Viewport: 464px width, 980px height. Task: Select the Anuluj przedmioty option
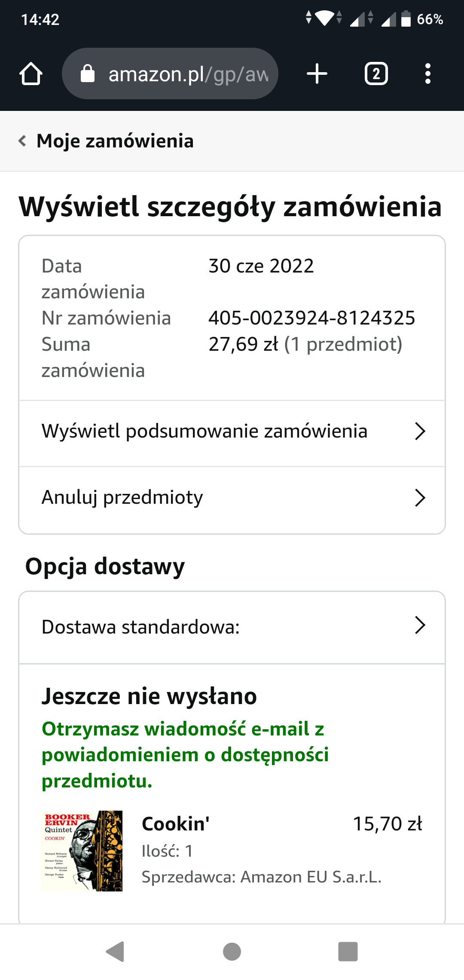coord(122,498)
